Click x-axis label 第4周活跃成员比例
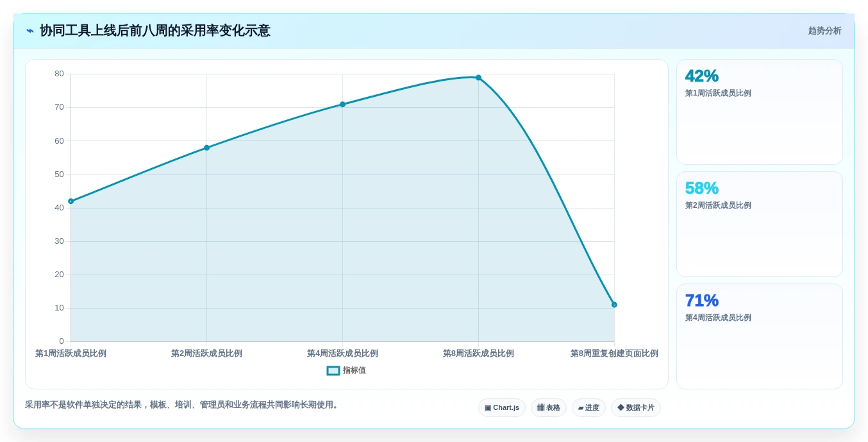Screen dimensions: 868x442 point(342,353)
